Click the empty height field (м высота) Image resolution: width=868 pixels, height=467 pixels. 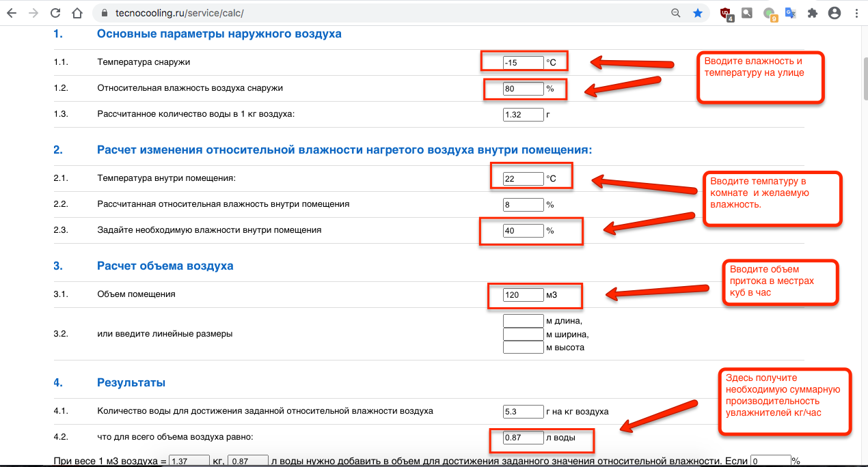tap(523, 347)
